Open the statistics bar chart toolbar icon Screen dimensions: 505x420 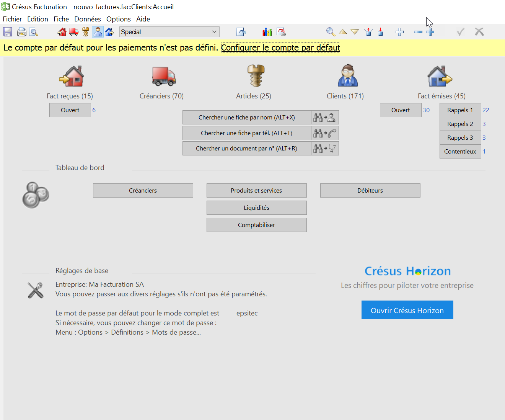(x=267, y=32)
